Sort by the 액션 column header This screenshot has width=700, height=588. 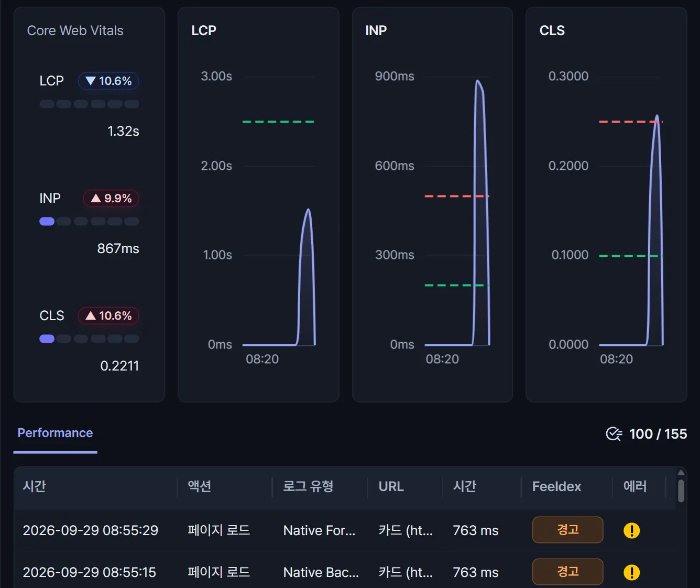coord(200,486)
